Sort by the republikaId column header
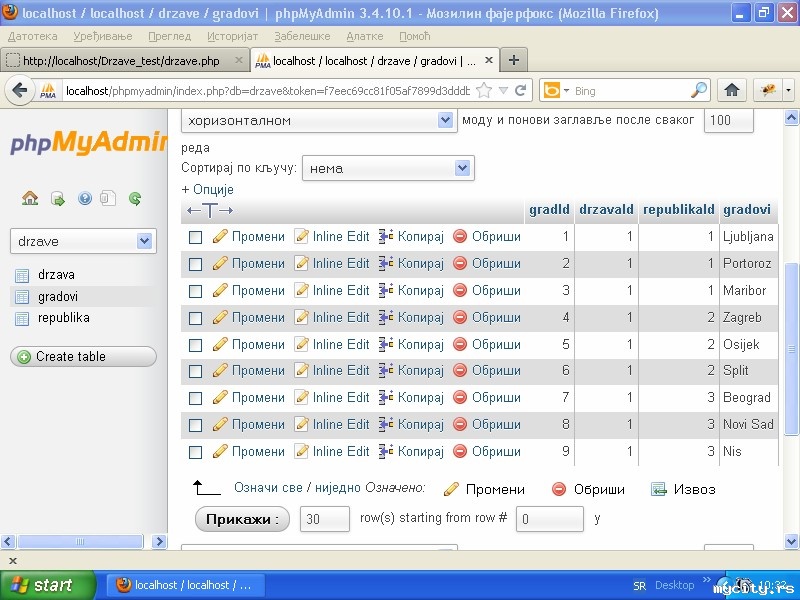The image size is (800, 600). click(679, 210)
